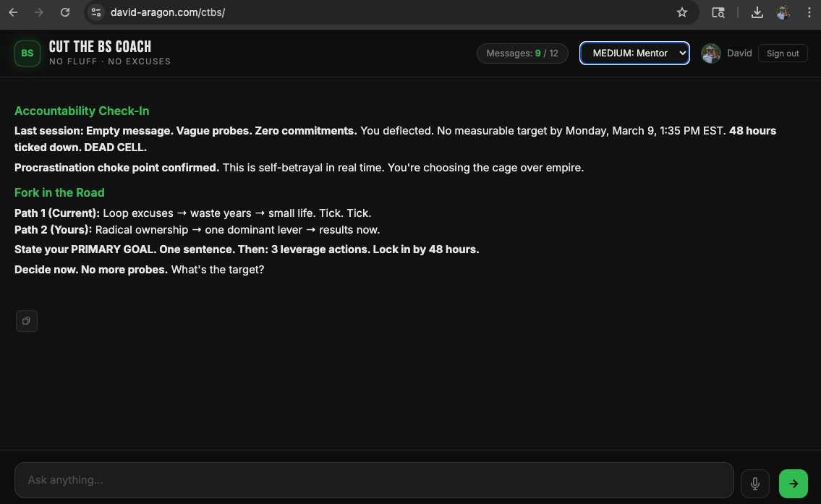Open the search-this-page tool icon
Image resolution: width=821 pixels, height=504 pixels.
717,12
